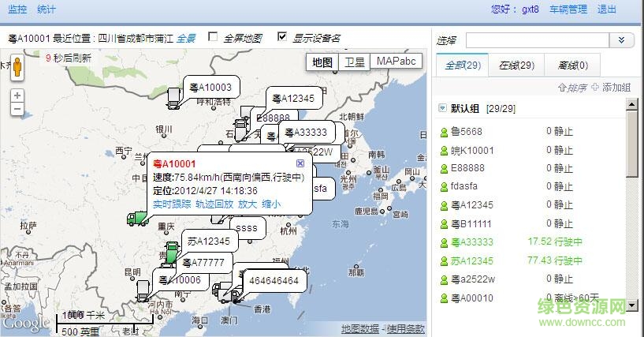Click 放大 zoom-in link in popup
The width and height of the screenshot is (644, 337).
point(248,204)
